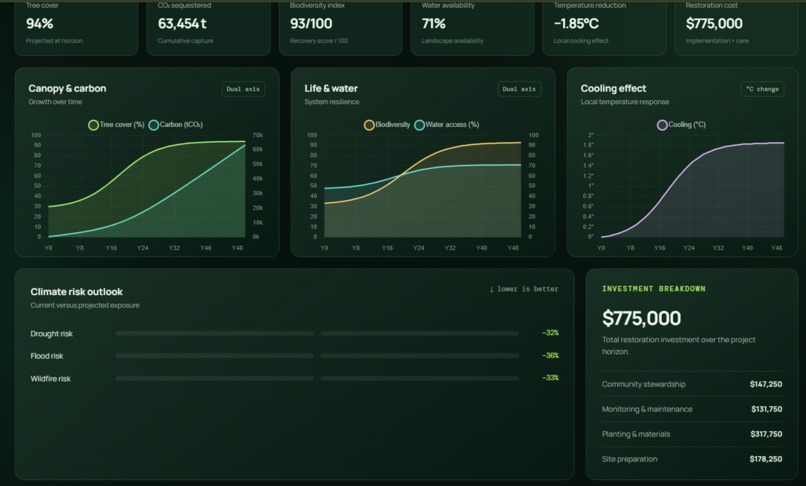The image size is (806, 486).
Task: Select the 63,454 t CO₂ sequestered value
Action: [182, 24]
